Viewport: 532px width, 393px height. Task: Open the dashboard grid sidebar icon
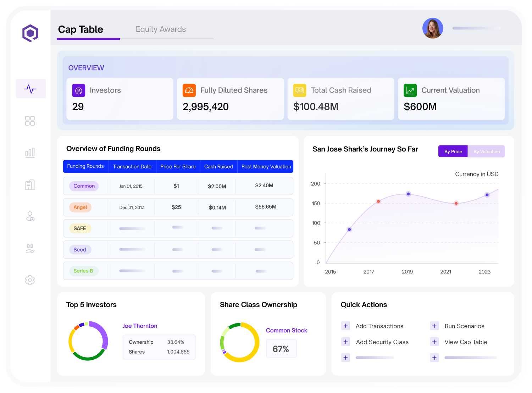click(30, 121)
